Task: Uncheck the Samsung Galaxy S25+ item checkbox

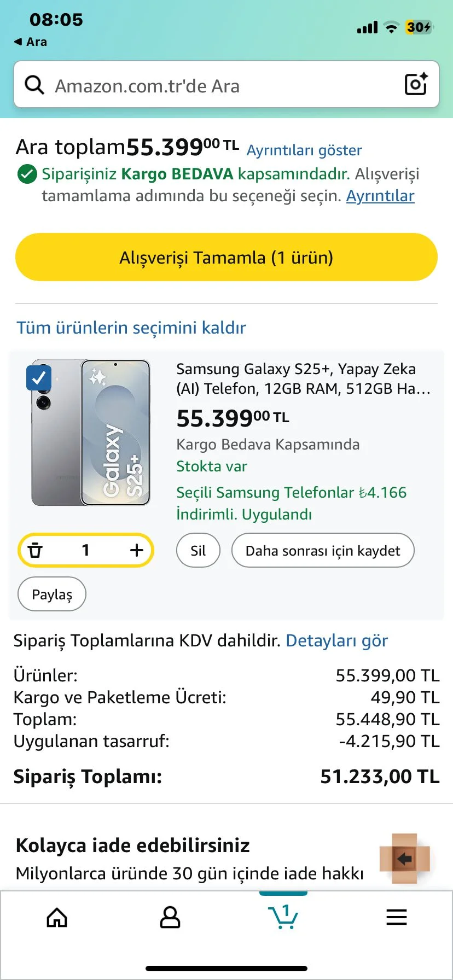Action: click(x=39, y=378)
